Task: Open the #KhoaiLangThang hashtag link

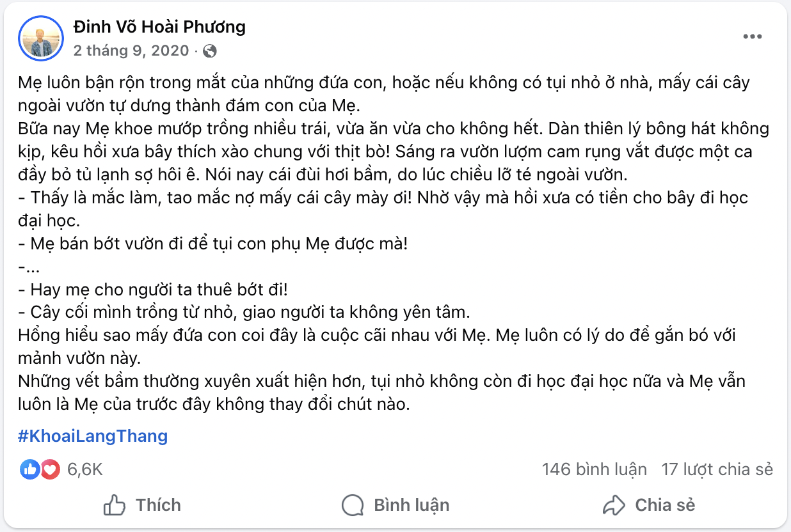Action: click(92, 436)
